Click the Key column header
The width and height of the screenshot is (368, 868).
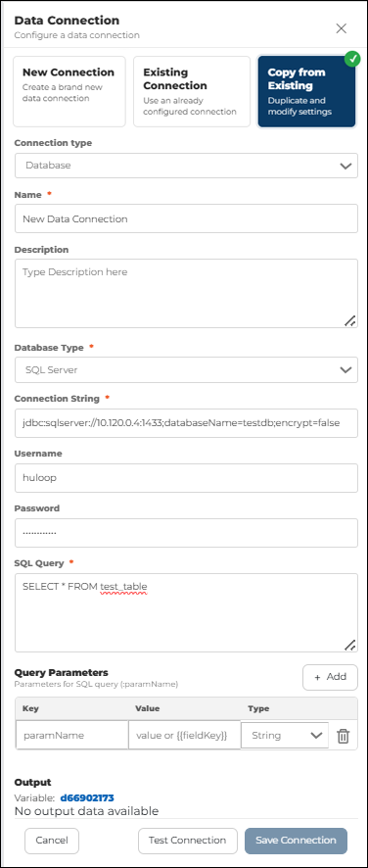30,708
